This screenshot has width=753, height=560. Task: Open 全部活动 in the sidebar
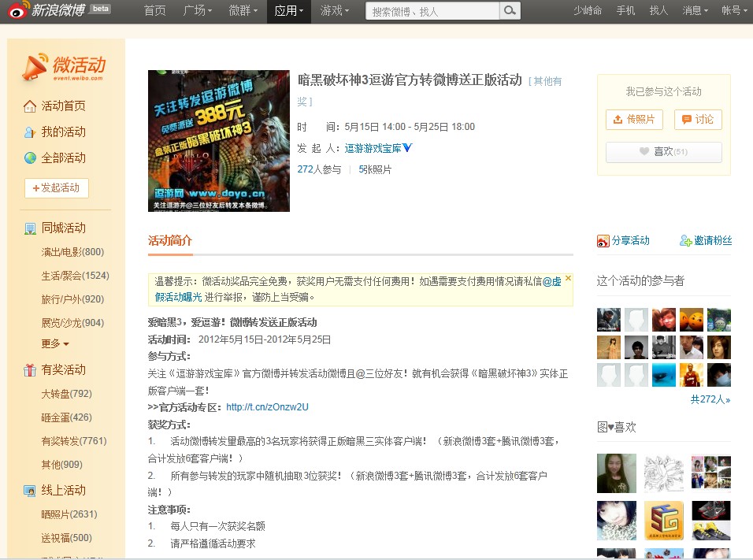tap(63, 158)
